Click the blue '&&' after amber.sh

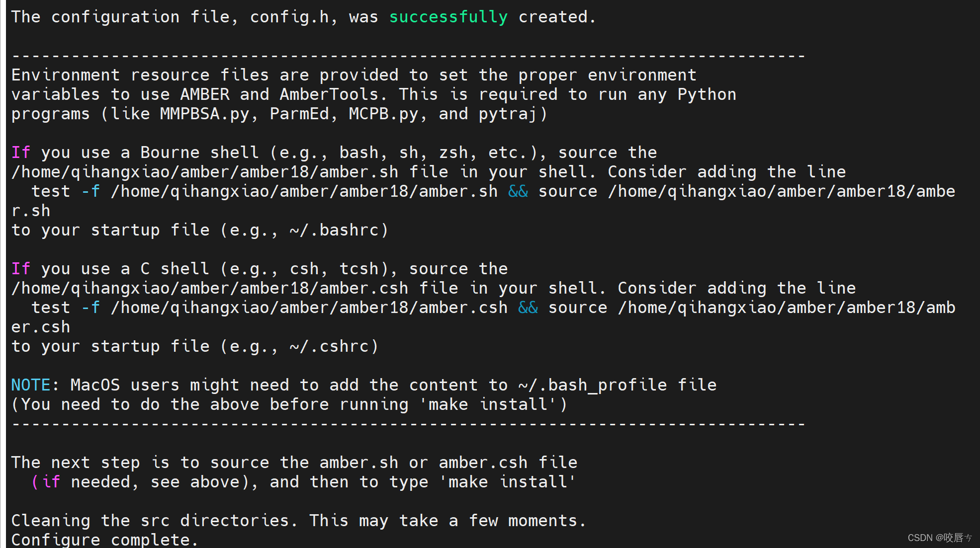518,191
